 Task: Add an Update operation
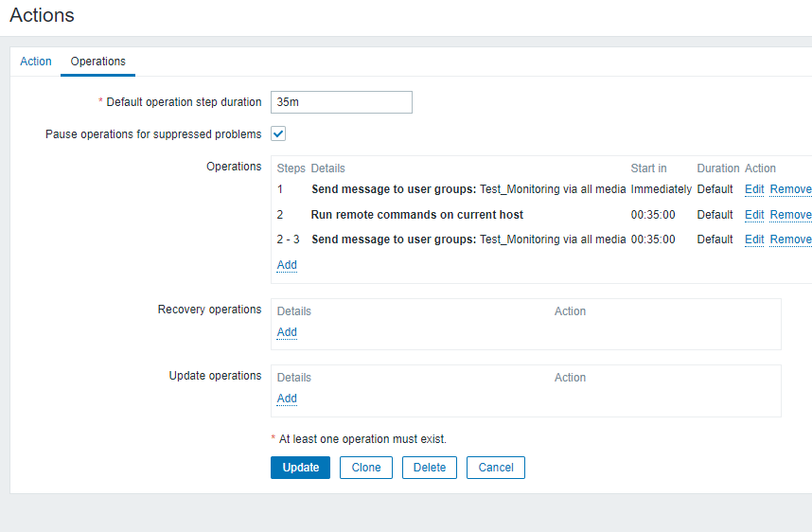(x=287, y=399)
